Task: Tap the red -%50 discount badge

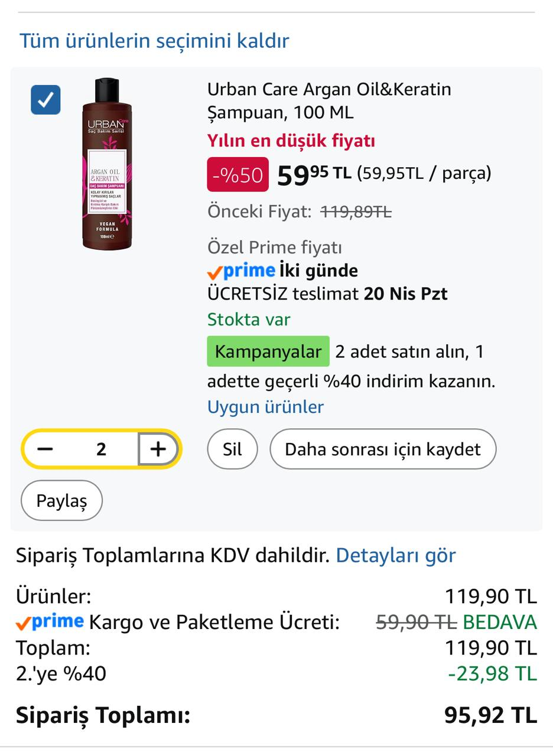Action: [238, 175]
